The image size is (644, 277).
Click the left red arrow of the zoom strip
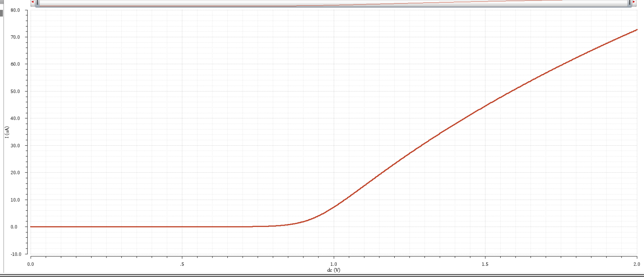click(32, 2)
